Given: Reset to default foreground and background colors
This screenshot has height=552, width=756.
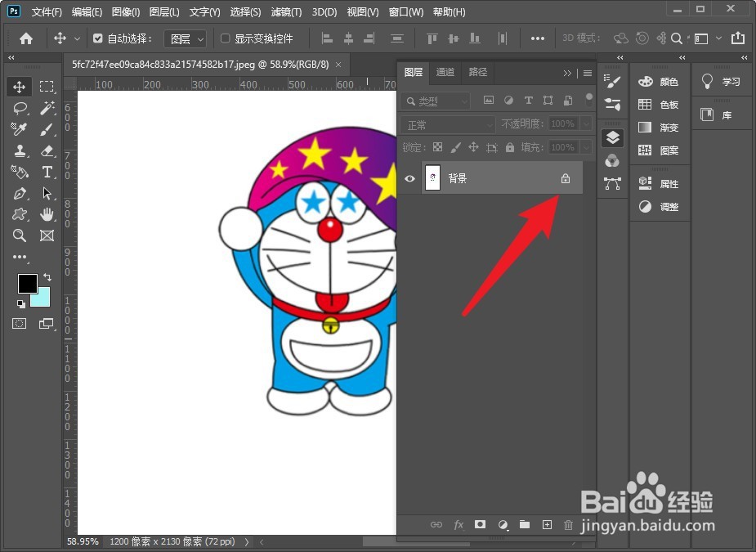Looking at the screenshot, I should [x=20, y=303].
